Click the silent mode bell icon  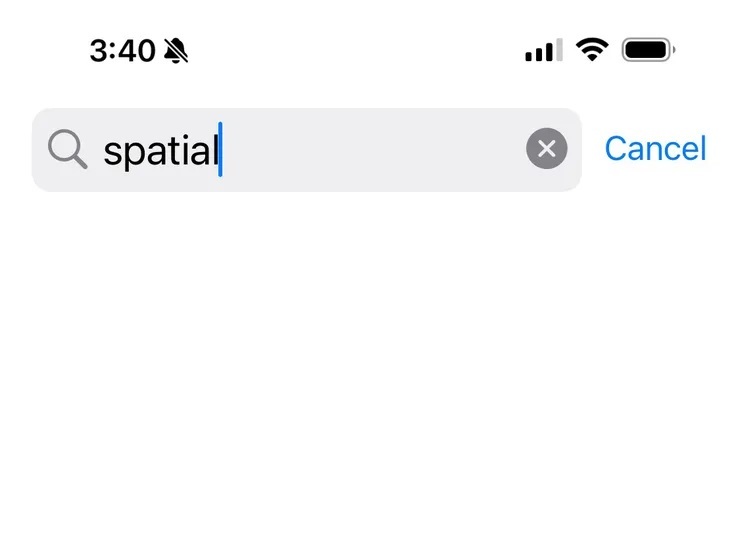[x=176, y=50]
